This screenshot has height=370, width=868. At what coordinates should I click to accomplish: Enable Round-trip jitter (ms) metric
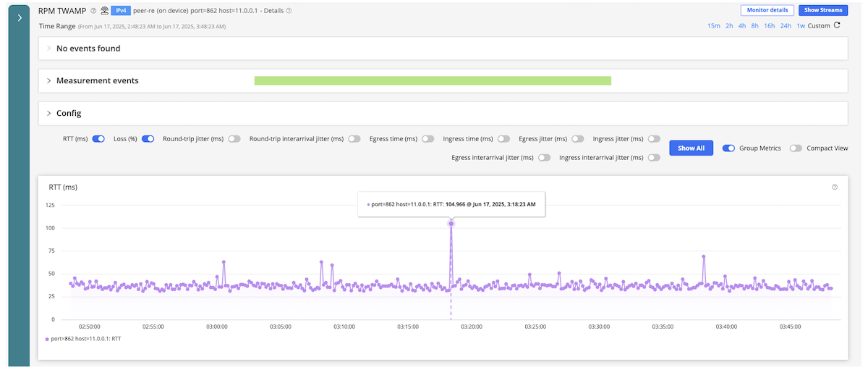click(234, 138)
